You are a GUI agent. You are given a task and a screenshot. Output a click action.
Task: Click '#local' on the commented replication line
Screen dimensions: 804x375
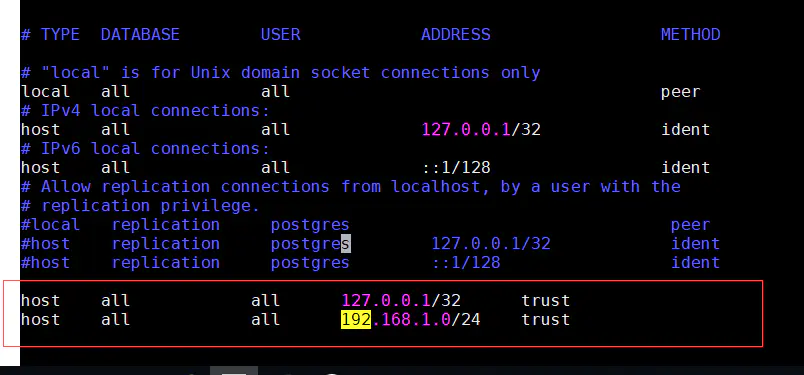(x=50, y=224)
